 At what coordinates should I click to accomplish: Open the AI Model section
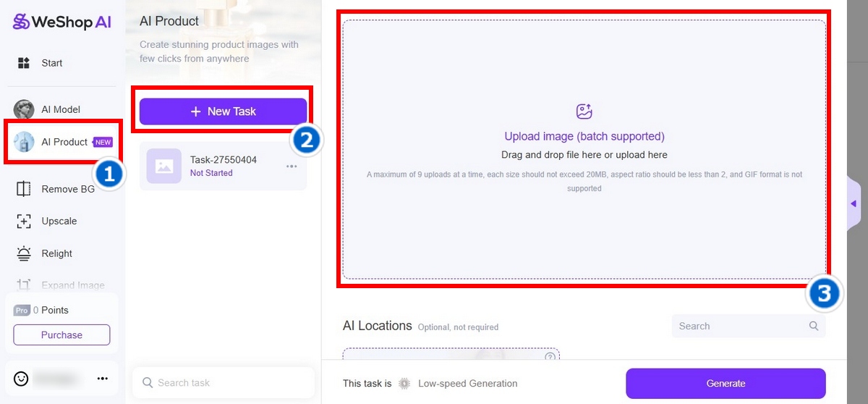pos(62,109)
